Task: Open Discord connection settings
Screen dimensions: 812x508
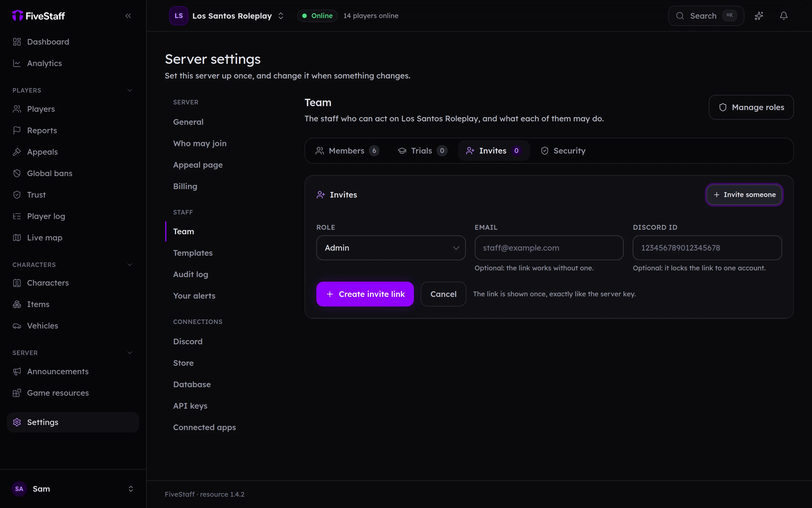Action: tap(188, 342)
